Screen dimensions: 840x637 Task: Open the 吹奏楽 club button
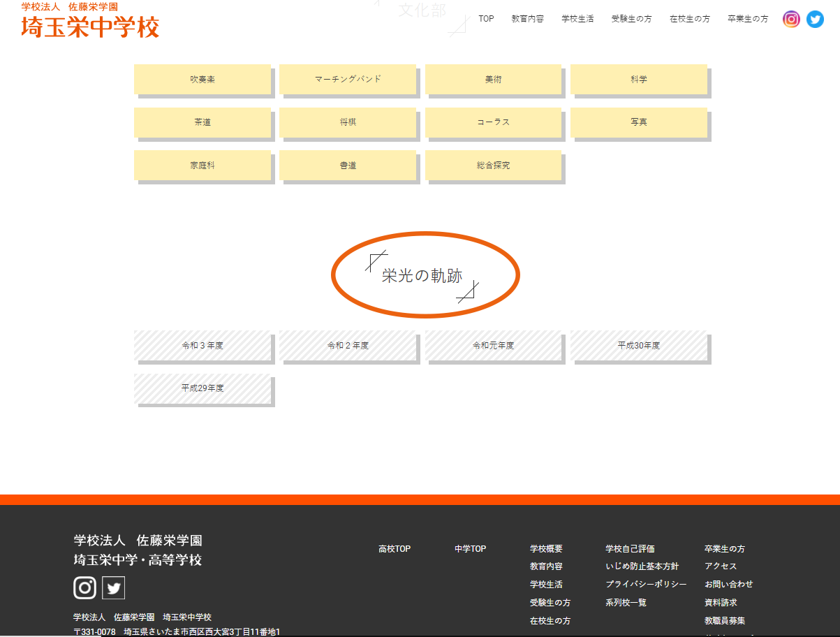[x=202, y=79]
